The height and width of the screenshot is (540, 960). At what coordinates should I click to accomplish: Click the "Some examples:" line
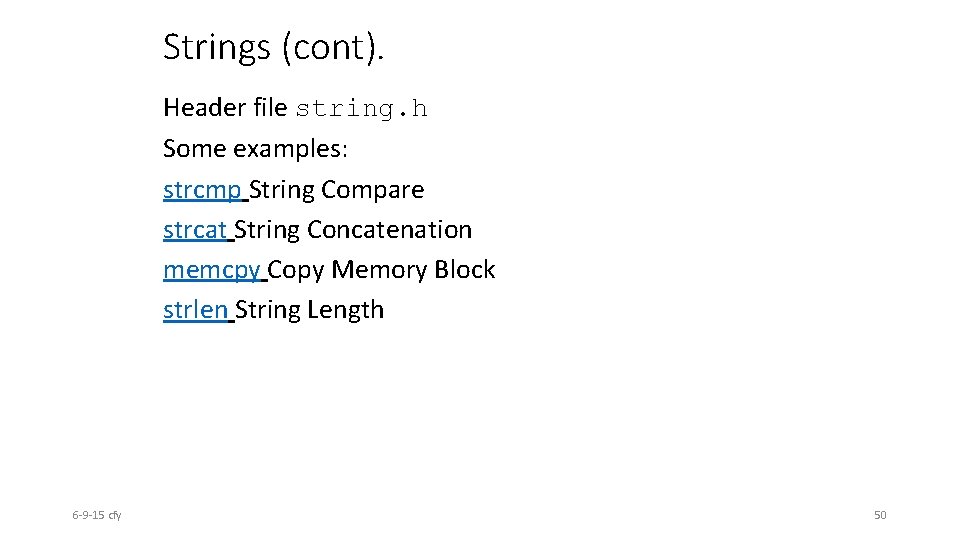pyautogui.click(x=255, y=149)
